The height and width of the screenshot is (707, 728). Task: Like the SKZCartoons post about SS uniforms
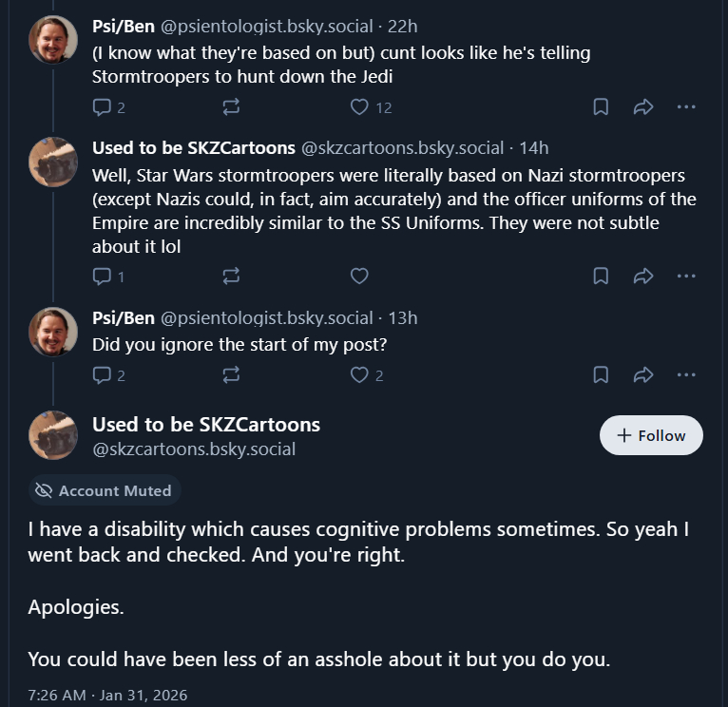pyautogui.click(x=359, y=277)
